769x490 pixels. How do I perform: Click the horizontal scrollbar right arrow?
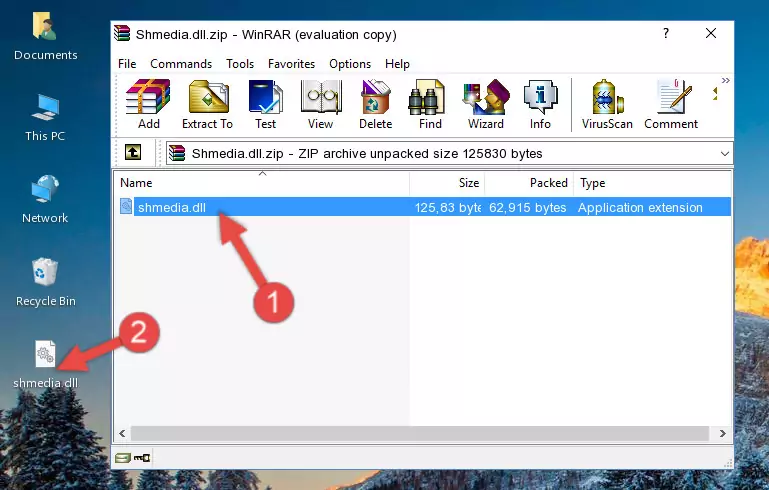(x=722, y=434)
